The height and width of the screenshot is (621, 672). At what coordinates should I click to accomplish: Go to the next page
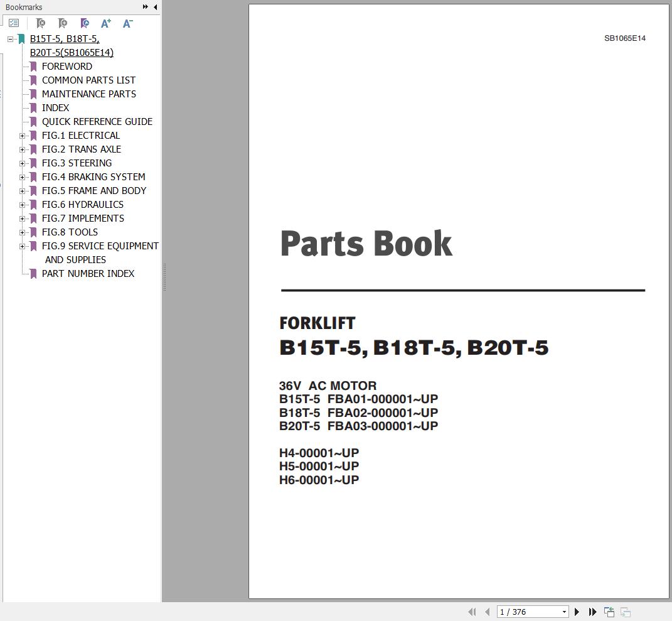pyautogui.click(x=577, y=612)
